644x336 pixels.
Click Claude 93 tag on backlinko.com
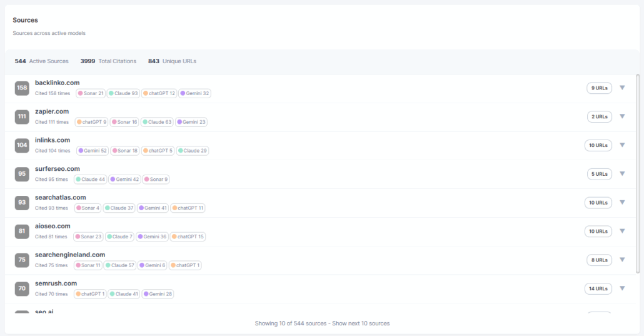123,93
